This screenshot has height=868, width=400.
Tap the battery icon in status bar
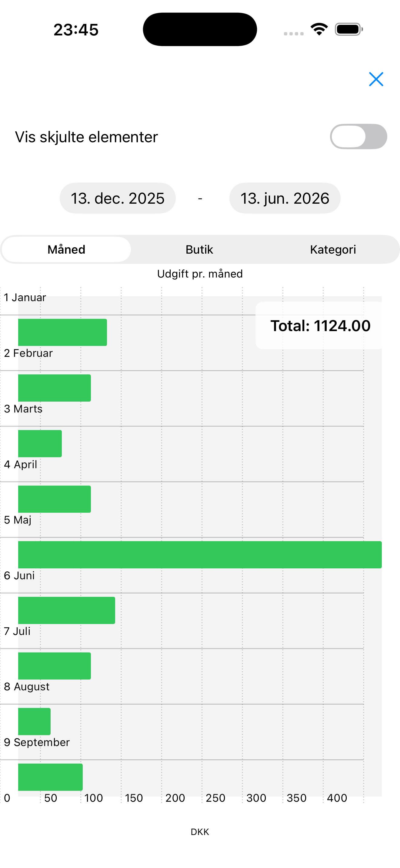coord(349,29)
